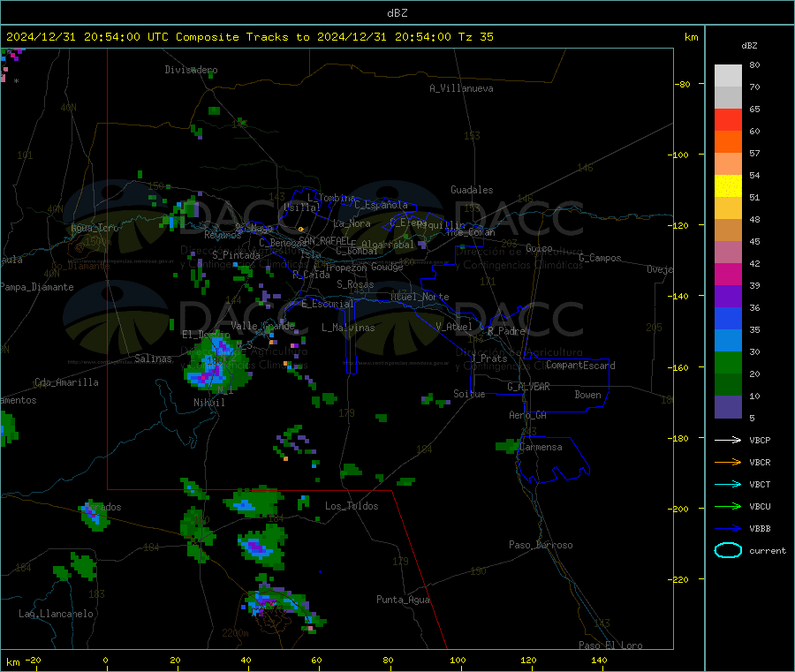
Task: Click the white VBCP arrow in legend
Action: point(728,440)
